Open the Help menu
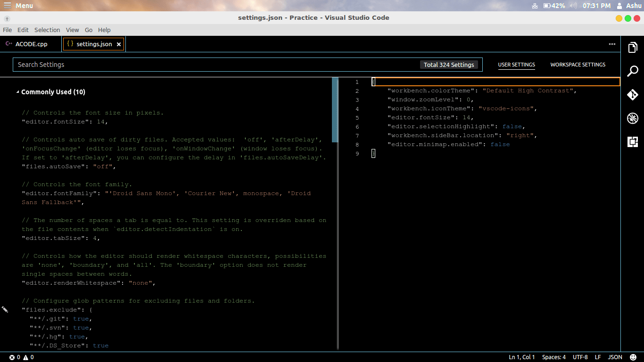644x362 pixels. pos(104,30)
